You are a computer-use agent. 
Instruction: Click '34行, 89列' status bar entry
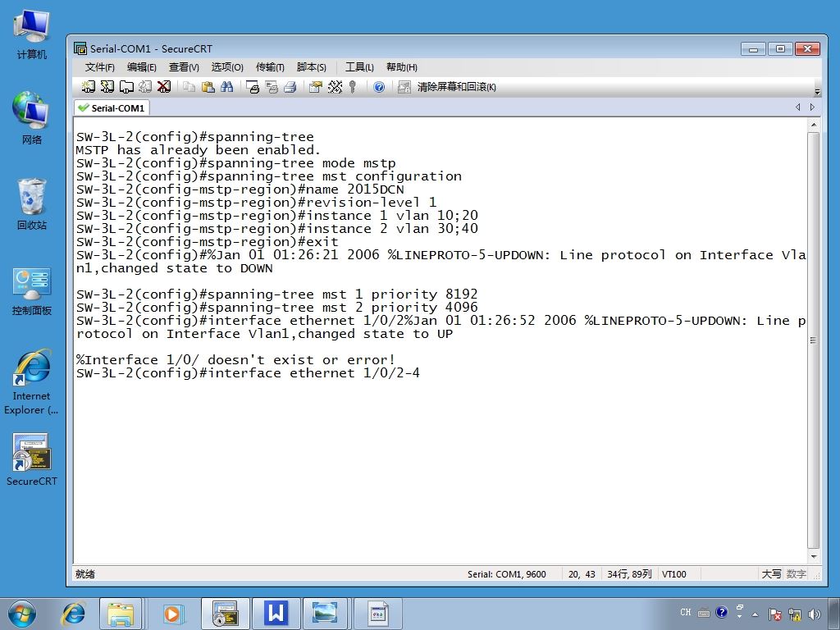(629, 574)
